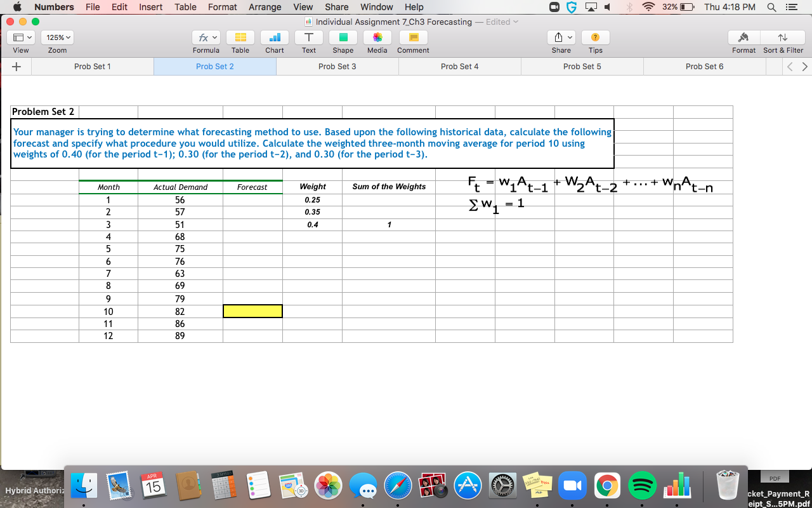Open the Arrange menu
Screen dimensions: 812x508
pos(265,7)
